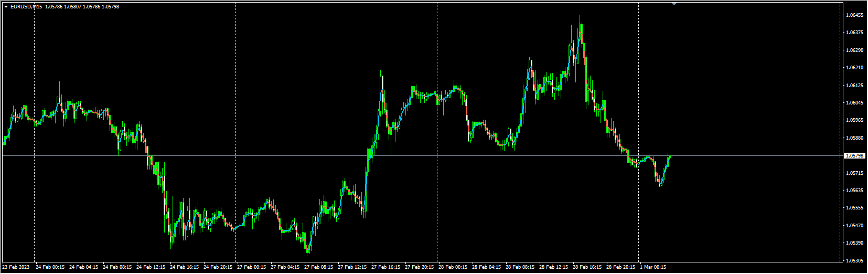This screenshot has width=868, height=274.
Task: Click time axis label 27 Feb 16:15
Action: (x=385, y=267)
